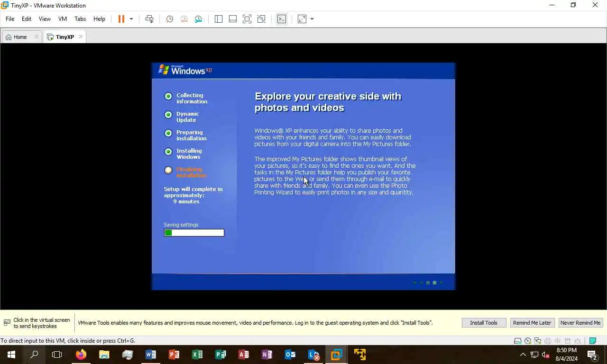607x364 pixels.
Task: Launch Firefox from the taskbar
Action: coord(81,355)
